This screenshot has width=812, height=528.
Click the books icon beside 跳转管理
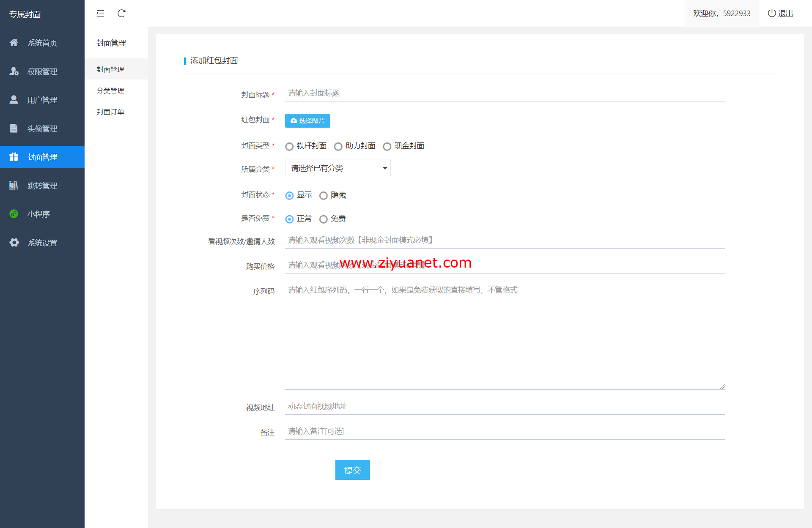(14, 186)
